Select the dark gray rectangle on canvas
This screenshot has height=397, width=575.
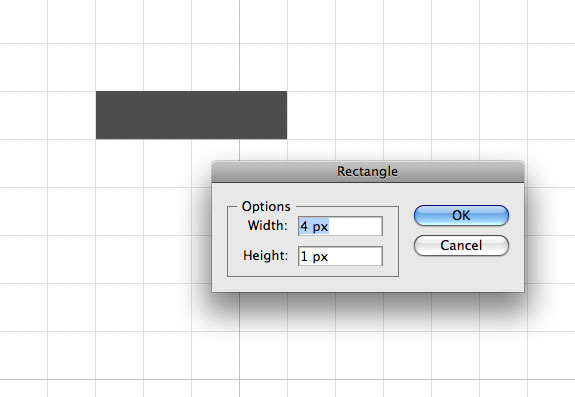191,115
